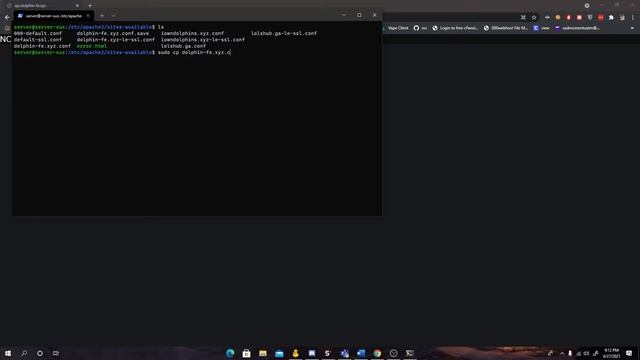
Task: Click the lolshub.ga.conf file name
Action: pos(183,46)
